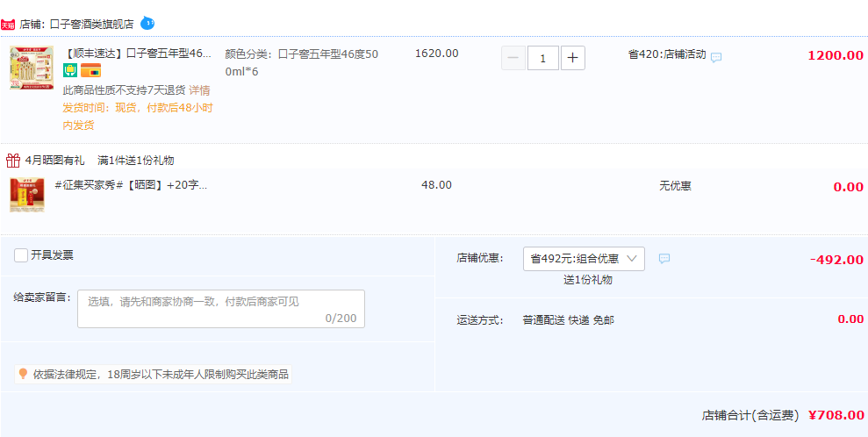Viewport: 868px width, 437px height.
Task: Open the #征集买家秀# gift title link
Action: click(131, 185)
